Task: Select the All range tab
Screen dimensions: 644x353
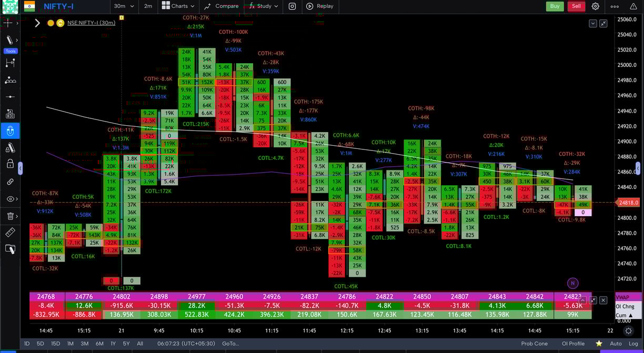Action: [x=140, y=344]
